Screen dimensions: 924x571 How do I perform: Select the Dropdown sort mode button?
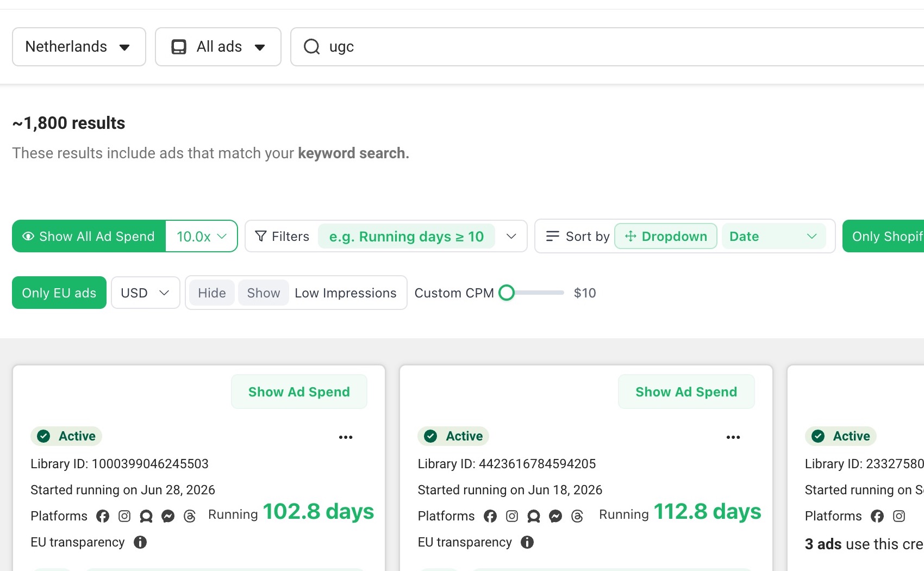tap(666, 237)
